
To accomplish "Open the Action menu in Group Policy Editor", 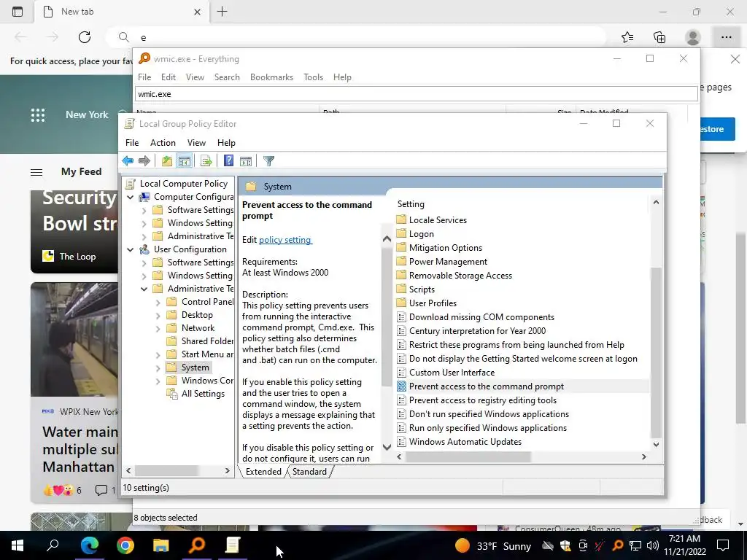I will (x=163, y=143).
